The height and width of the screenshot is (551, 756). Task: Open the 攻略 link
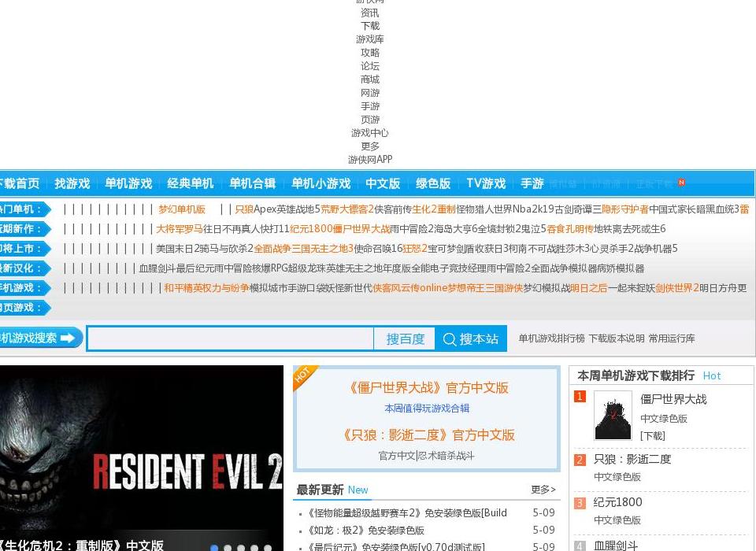[370, 53]
